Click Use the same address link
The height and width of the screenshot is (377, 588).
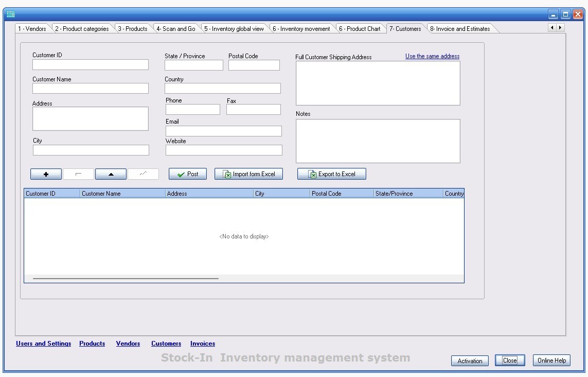432,56
